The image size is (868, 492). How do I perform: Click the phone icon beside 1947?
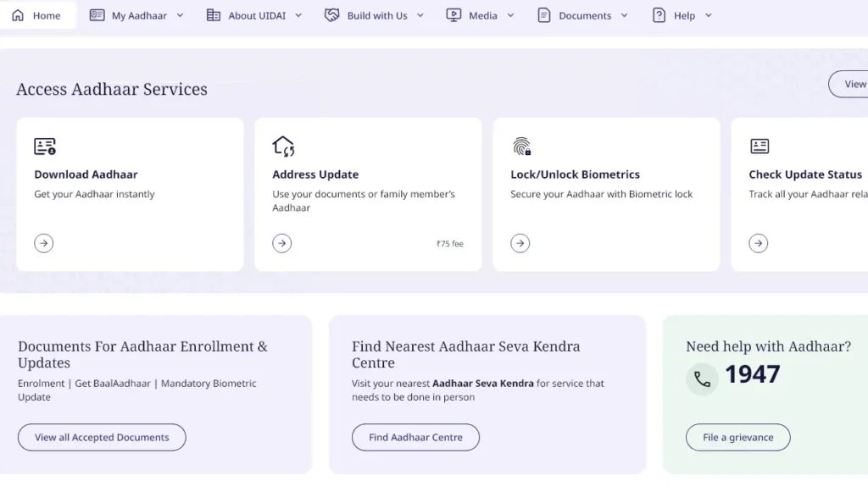[702, 379]
